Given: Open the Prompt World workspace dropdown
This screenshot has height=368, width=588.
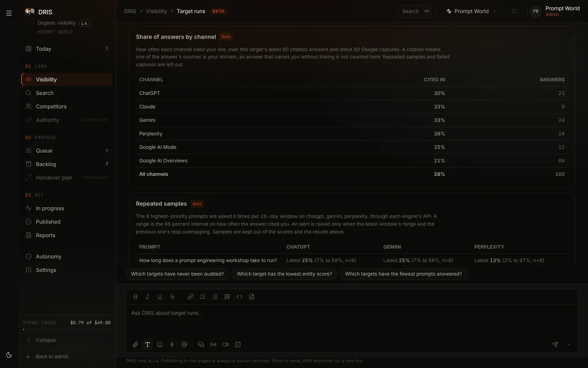Looking at the screenshot, I should pyautogui.click(x=472, y=11).
